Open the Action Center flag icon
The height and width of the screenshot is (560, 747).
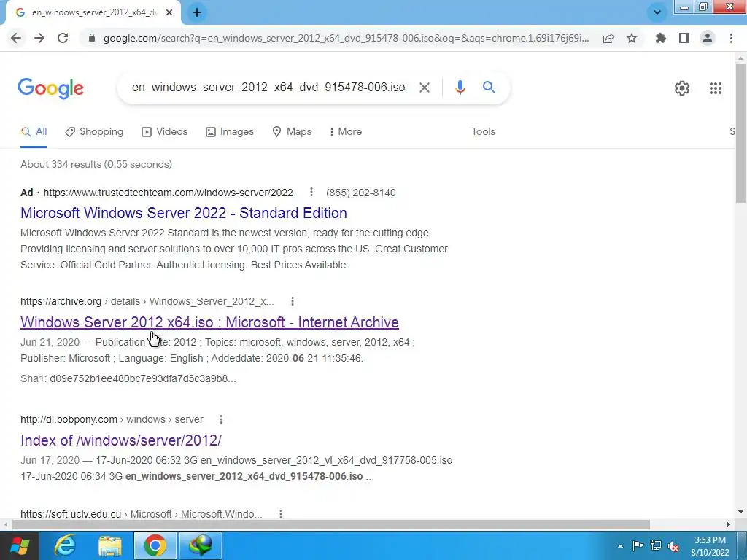(638, 545)
